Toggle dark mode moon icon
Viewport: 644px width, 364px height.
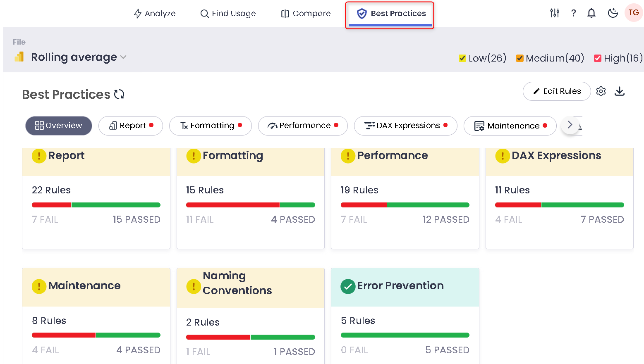click(613, 13)
